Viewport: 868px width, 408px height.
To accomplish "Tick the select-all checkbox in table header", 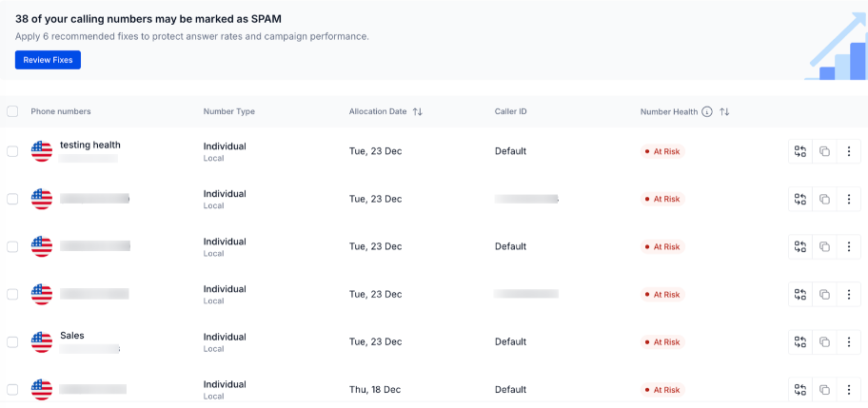I will pyautogui.click(x=12, y=111).
